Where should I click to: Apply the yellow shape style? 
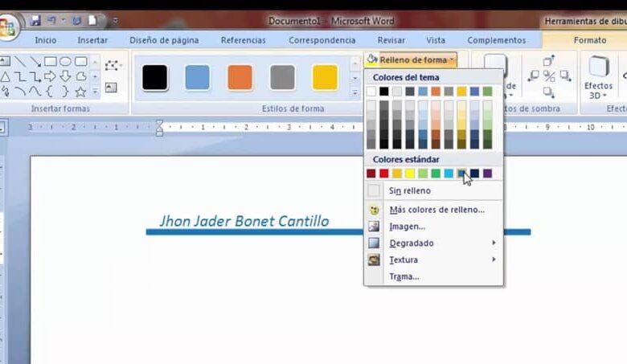(325, 77)
